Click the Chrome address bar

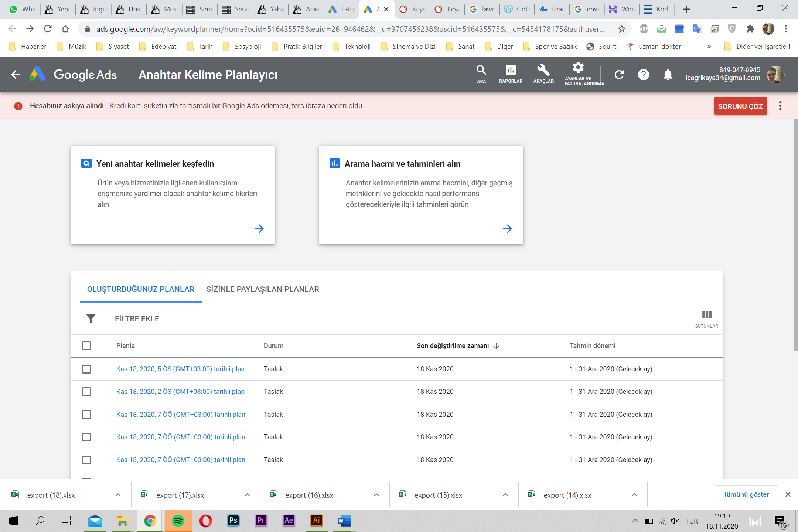click(350, 29)
